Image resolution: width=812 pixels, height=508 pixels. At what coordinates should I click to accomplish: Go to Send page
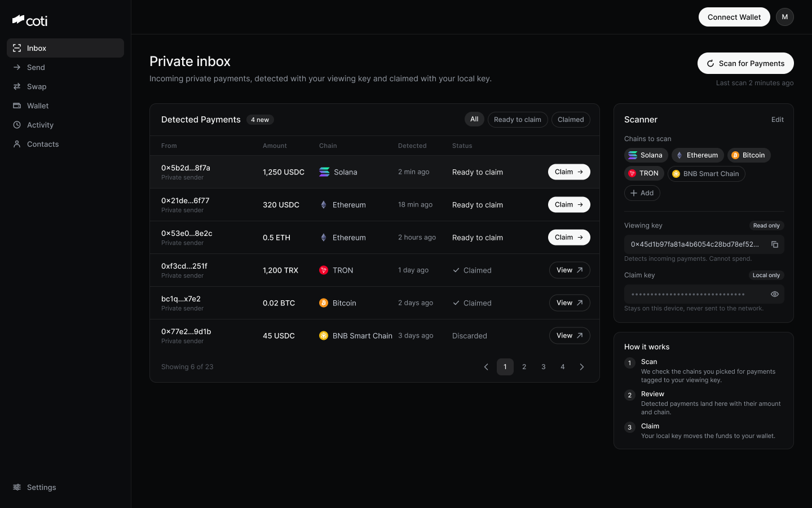click(65, 67)
